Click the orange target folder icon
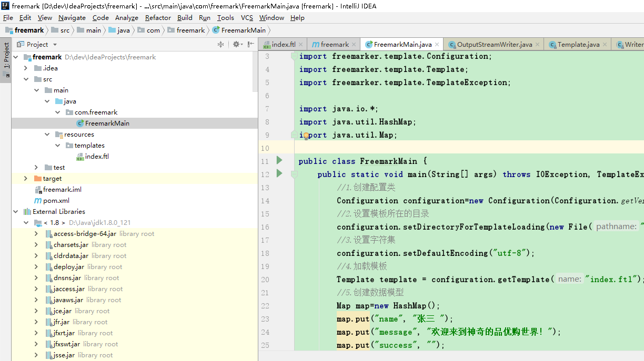Image resolution: width=644 pixels, height=361 pixels. [38, 179]
